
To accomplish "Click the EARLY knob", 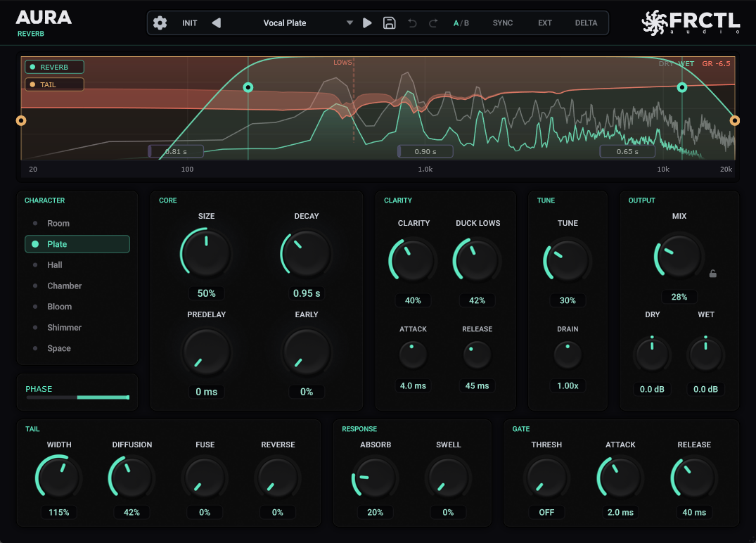I will tap(306, 352).
